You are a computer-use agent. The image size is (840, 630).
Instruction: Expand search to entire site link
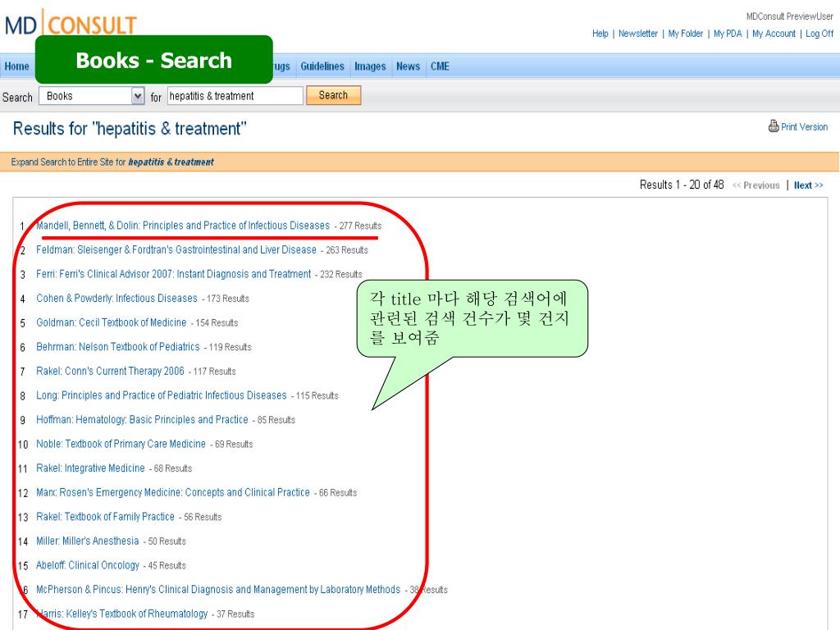pos(112,162)
